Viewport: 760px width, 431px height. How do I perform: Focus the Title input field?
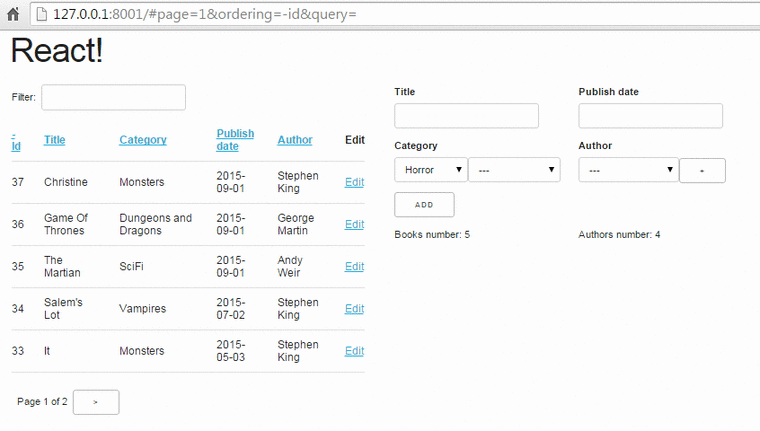(x=466, y=116)
